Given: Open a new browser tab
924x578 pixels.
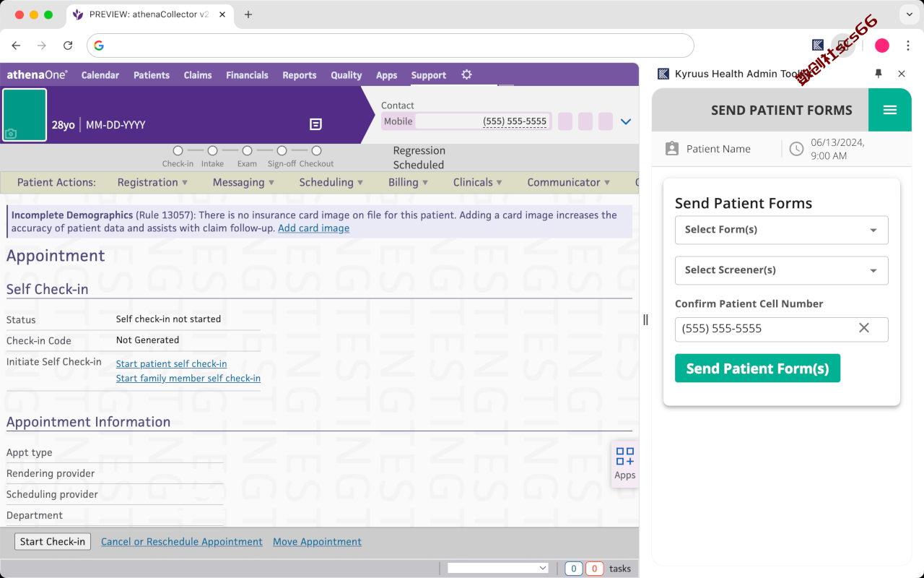Looking at the screenshot, I should coord(248,14).
